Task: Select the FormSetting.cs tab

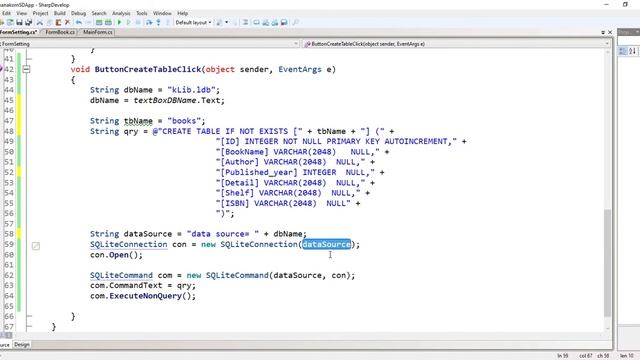Action: (18, 32)
